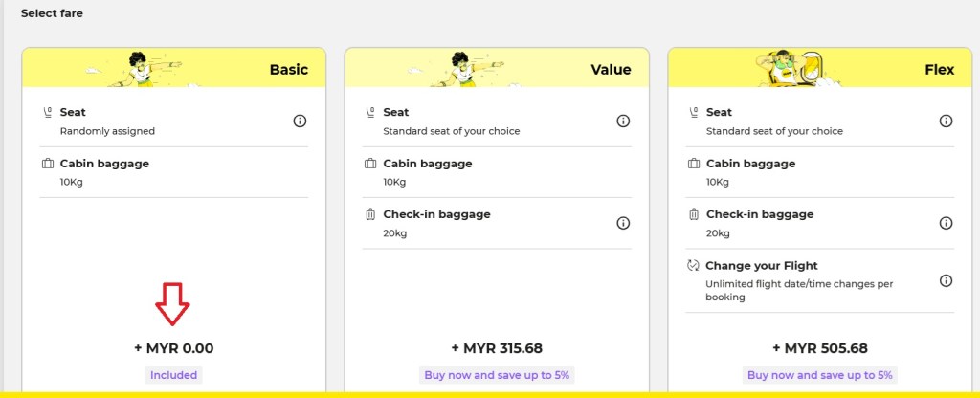Click the Change your Flight refresh icon
This screenshot has width=980, height=398.
click(x=693, y=265)
